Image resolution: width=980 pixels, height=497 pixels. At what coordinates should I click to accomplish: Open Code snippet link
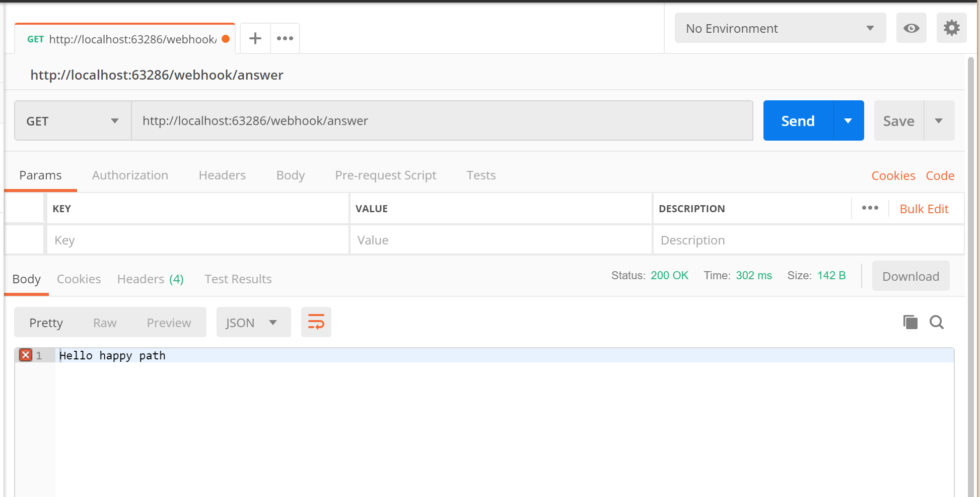click(940, 176)
